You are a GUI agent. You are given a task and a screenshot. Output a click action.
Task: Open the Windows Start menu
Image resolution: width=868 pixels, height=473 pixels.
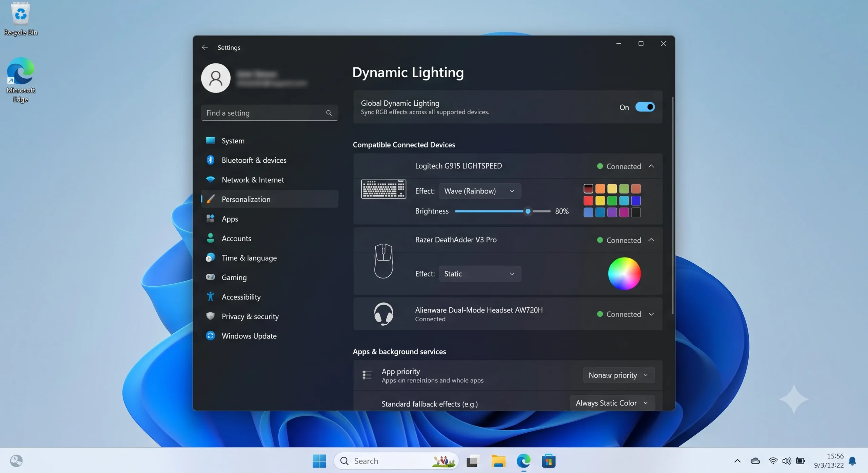point(319,461)
